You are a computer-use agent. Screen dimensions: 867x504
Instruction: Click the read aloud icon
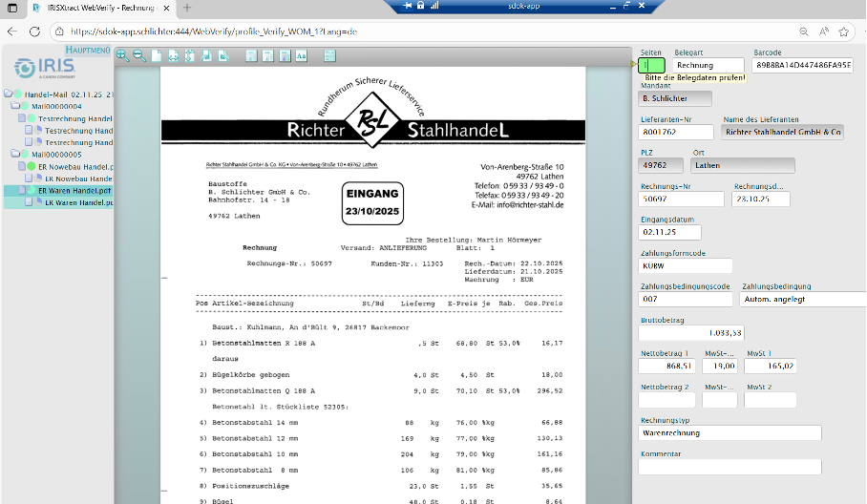[x=824, y=31]
